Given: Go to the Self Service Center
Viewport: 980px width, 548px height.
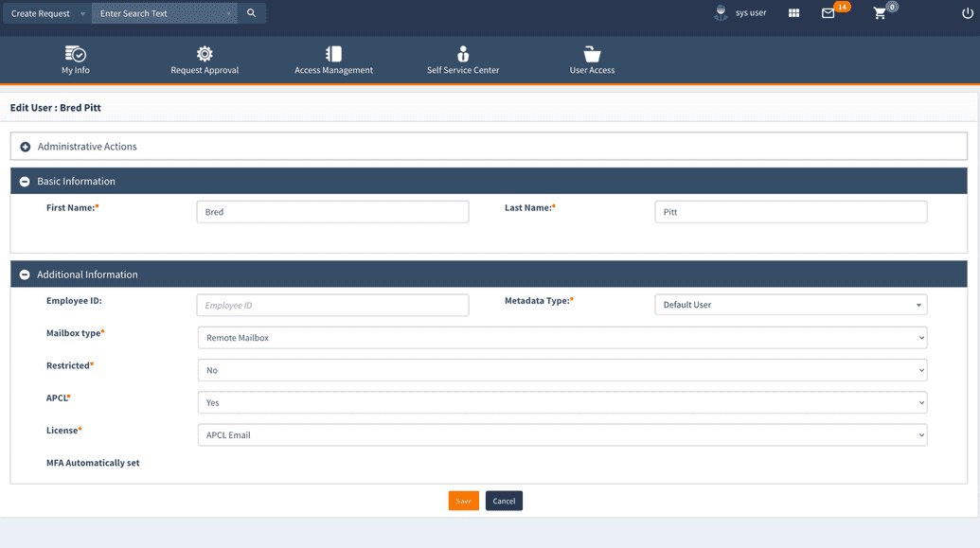Looking at the screenshot, I should pyautogui.click(x=462, y=60).
